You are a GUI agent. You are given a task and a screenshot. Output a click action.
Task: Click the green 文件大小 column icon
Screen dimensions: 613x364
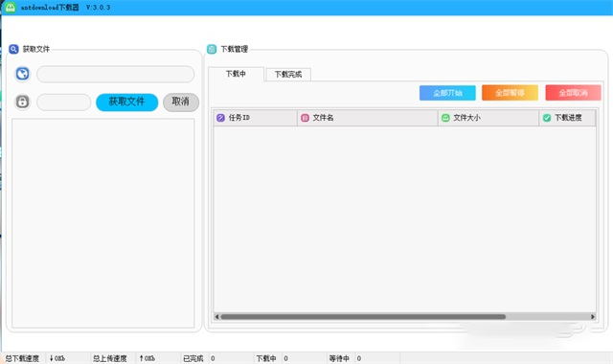[445, 117]
